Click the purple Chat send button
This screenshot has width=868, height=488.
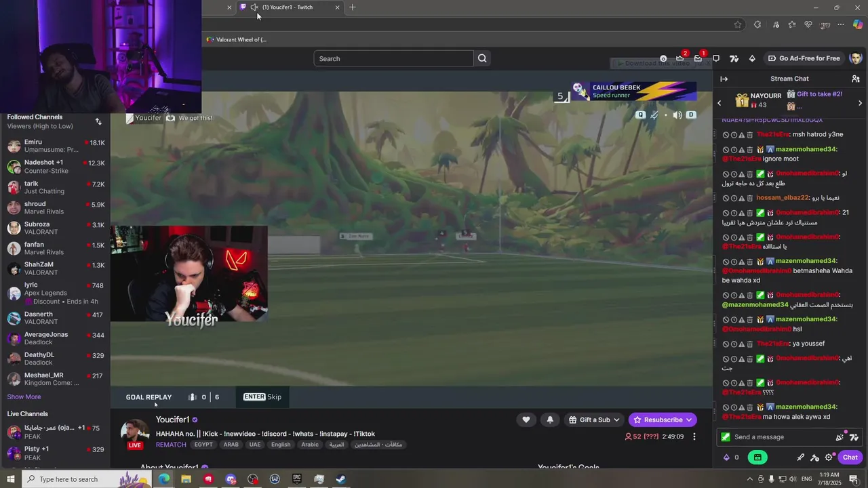850,457
